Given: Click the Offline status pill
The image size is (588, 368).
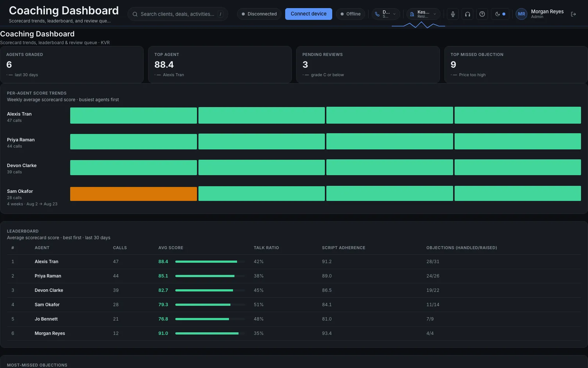Looking at the screenshot, I should pos(351,14).
